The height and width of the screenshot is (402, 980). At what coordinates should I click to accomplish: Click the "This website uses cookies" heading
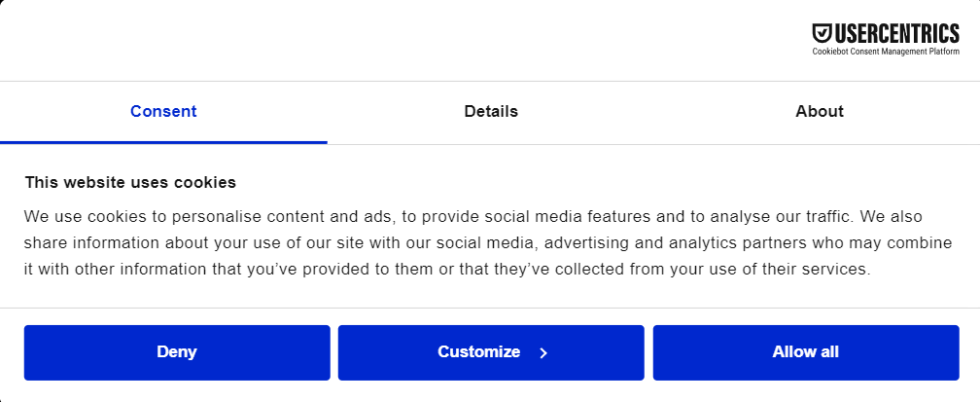tap(130, 182)
